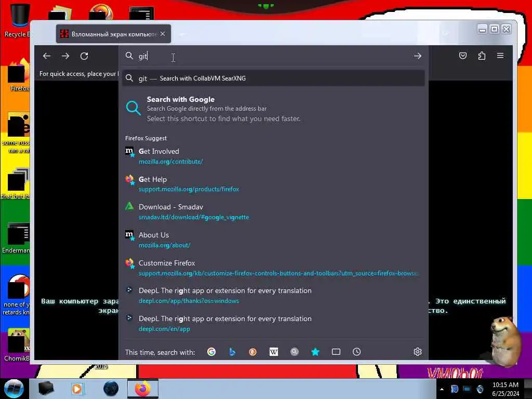This screenshot has height=399, width=532.
Task: Click the support.mozilla.org/products/firefox link
Action: [x=189, y=189]
